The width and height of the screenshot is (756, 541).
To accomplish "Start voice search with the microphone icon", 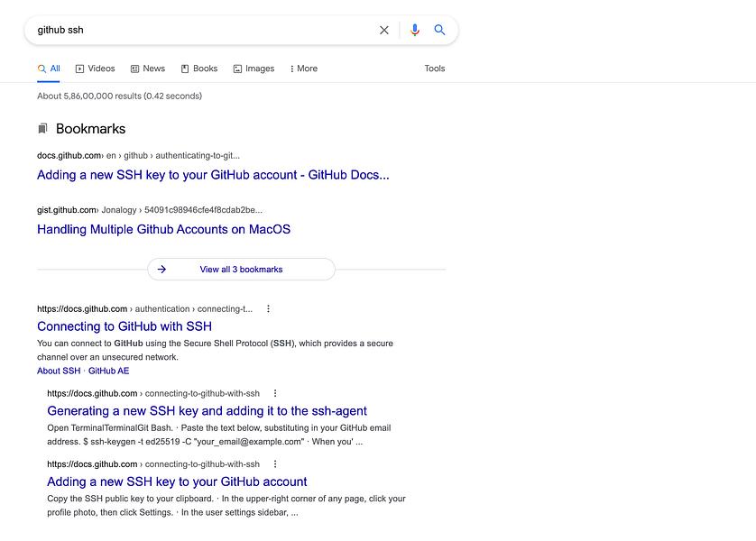I will 414,30.
